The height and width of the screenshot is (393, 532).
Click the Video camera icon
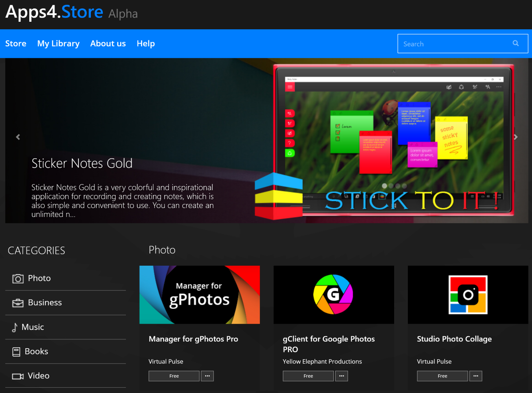click(x=18, y=376)
